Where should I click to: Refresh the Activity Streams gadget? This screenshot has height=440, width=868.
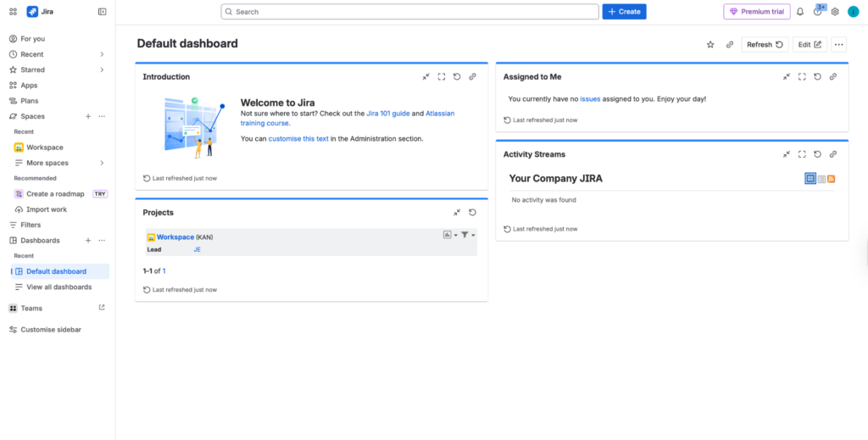(x=817, y=154)
